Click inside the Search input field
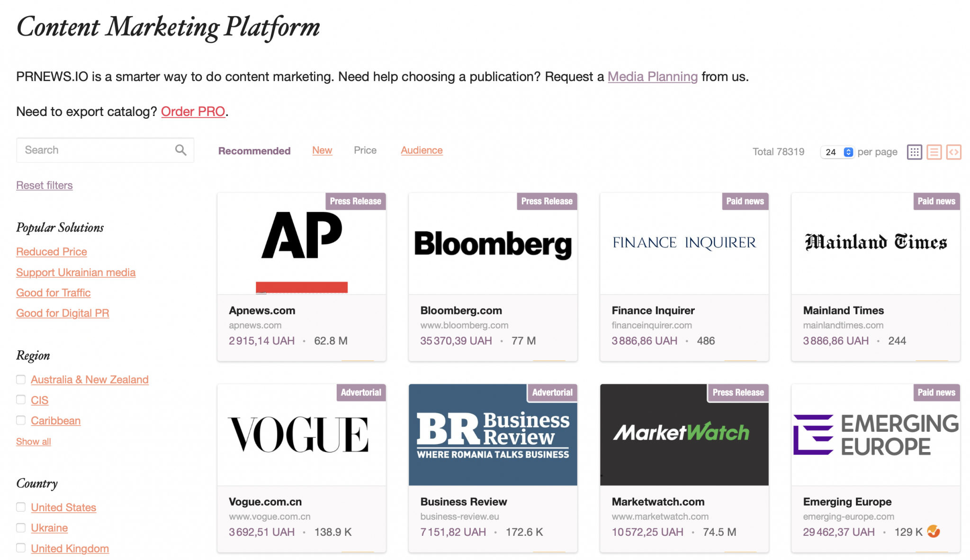The height and width of the screenshot is (560, 970). 85,150
